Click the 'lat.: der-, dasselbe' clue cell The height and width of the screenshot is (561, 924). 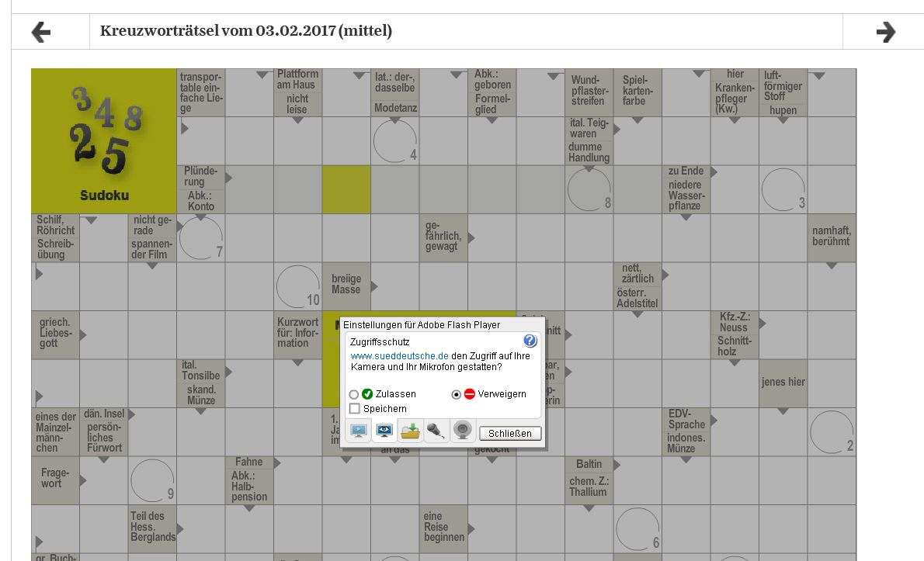pyautogui.click(x=394, y=82)
